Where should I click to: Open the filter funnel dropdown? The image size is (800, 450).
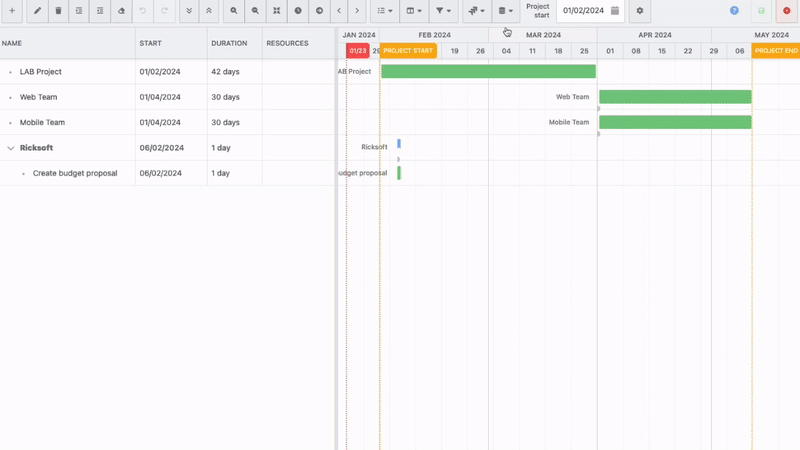pos(443,11)
